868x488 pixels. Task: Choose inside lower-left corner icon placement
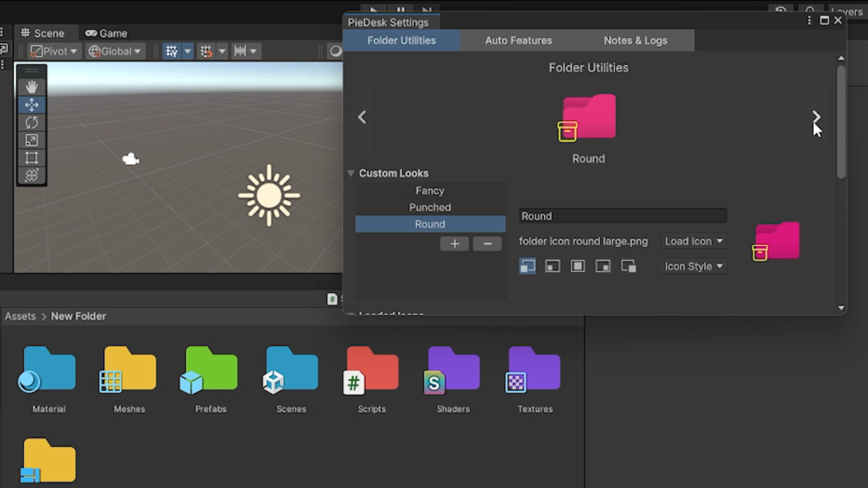[x=553, y=266]
